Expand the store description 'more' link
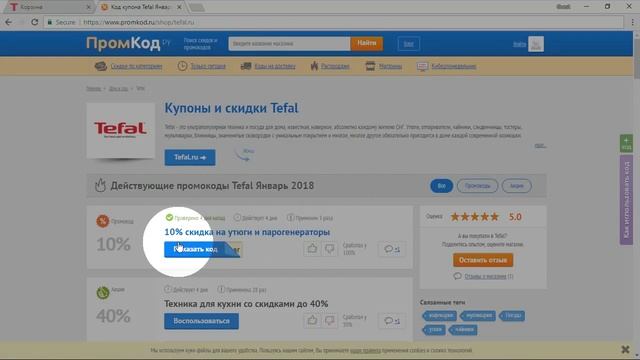Screen dimensions: 640x360 click(x=540, y=145)
